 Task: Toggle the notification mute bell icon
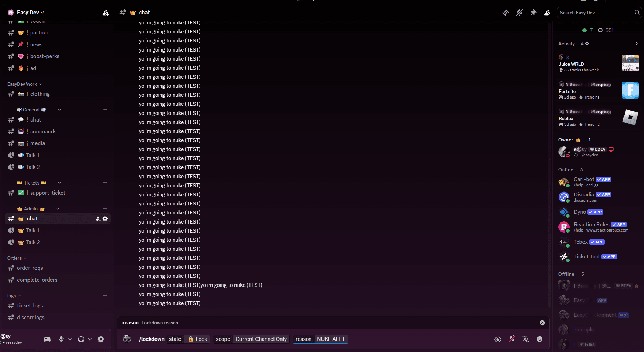pos(519,13)
